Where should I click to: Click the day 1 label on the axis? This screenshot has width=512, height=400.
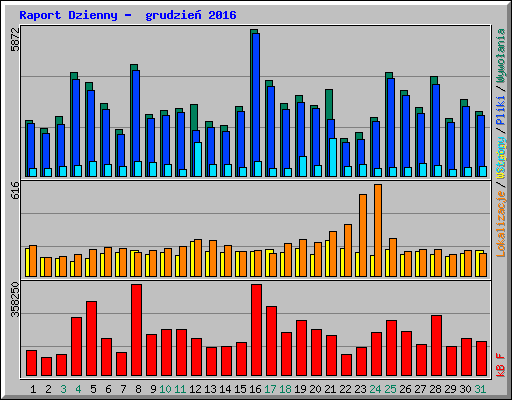pos(33,389)
